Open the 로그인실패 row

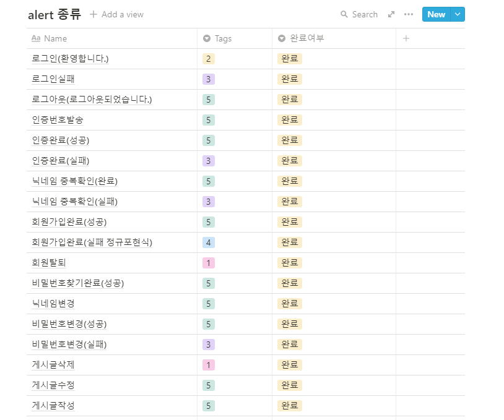click(53, 79)
